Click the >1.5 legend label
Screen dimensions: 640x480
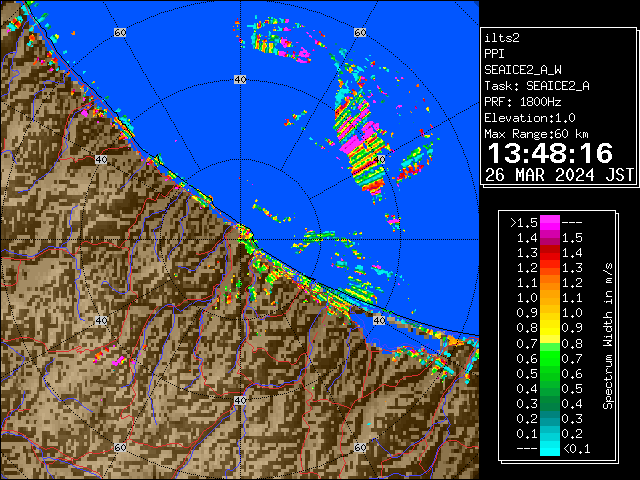pyautogui.click(x=524, y=223)
